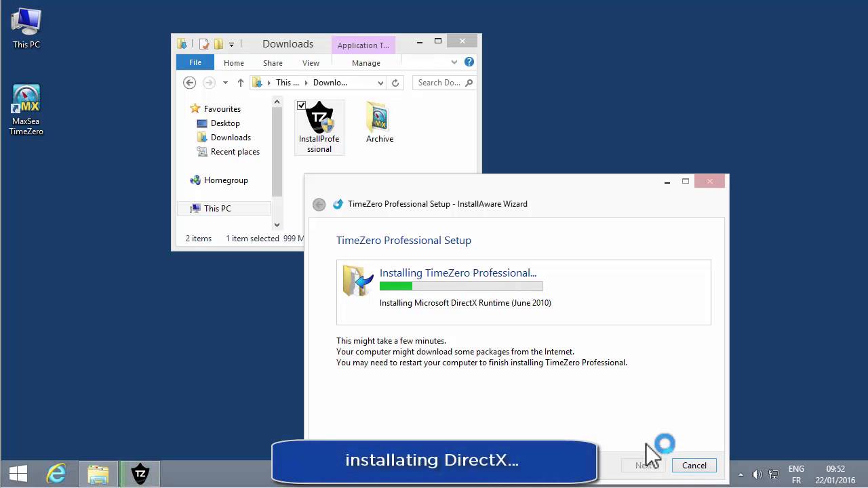Click the Forward arrow in Explorer window
Image resolution: width=868 pixels, height=488 pixels.
point(209,83)
